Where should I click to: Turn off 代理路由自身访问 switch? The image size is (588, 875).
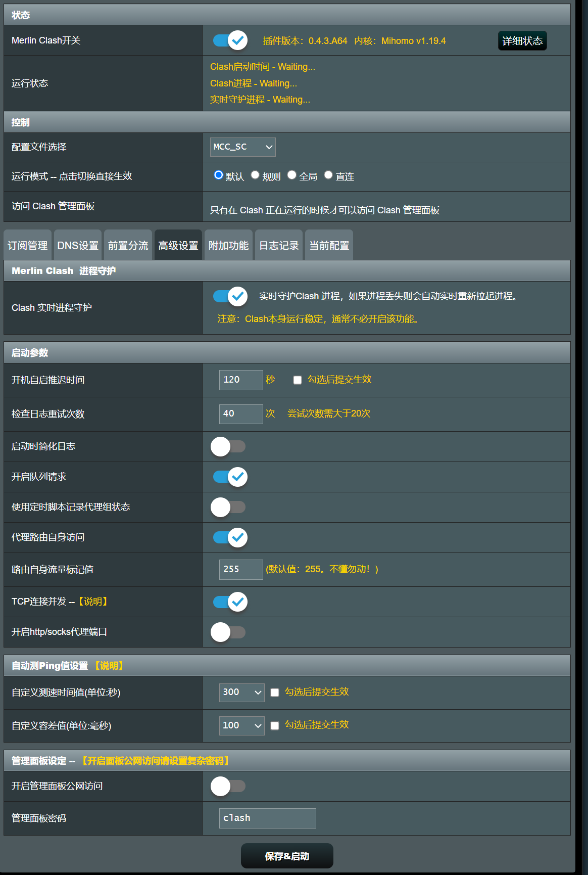click(x=230, y=537)
